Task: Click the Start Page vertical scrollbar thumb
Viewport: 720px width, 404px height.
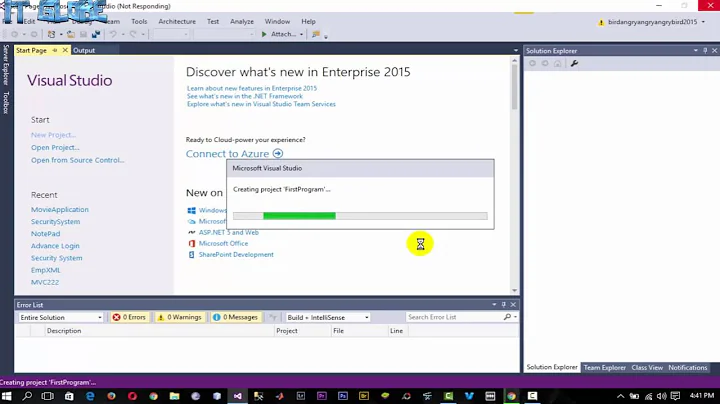Action: tap(514, 87)
